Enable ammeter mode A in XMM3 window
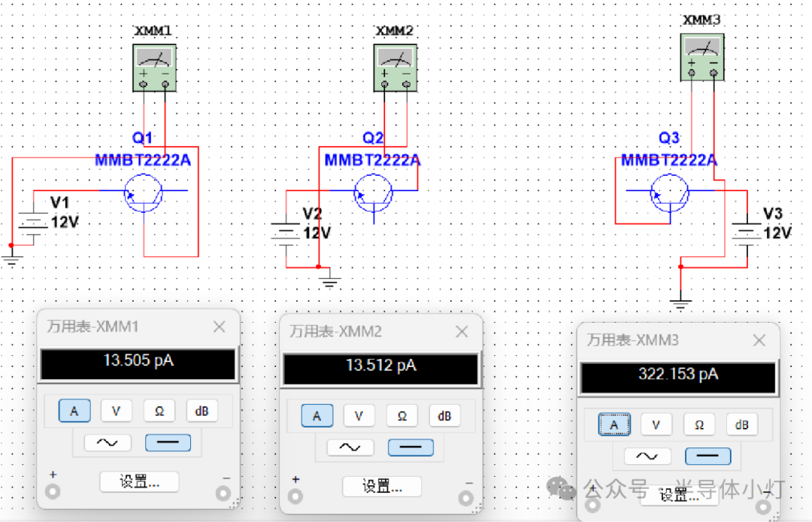This screenshot has height=522, width=812. click(614, 425)
